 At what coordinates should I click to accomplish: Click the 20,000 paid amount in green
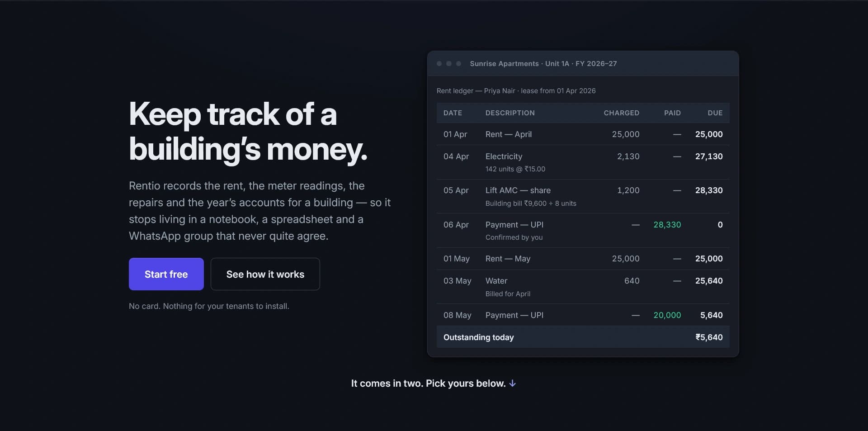(667, 315)
